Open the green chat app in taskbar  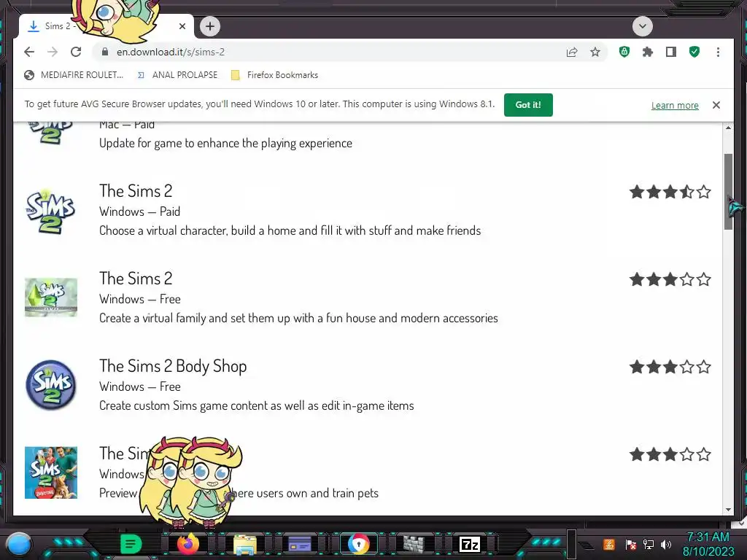pyautogui.click(x=131, y=544)
